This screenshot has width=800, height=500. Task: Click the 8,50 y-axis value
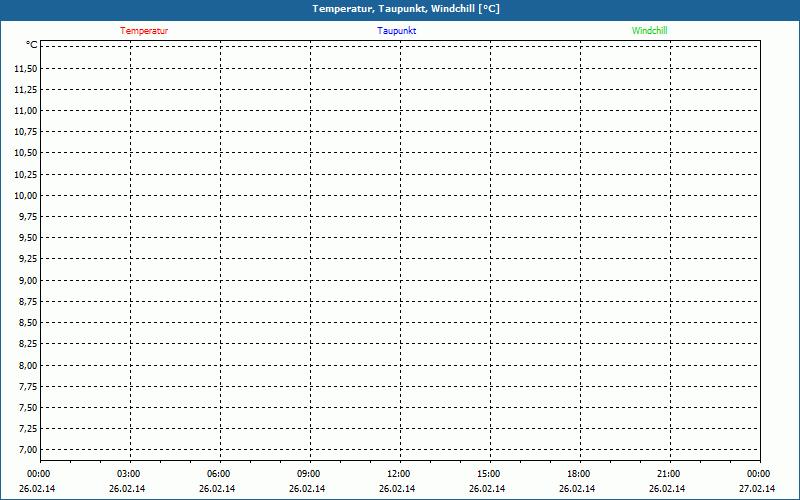(x=27, y=323)
